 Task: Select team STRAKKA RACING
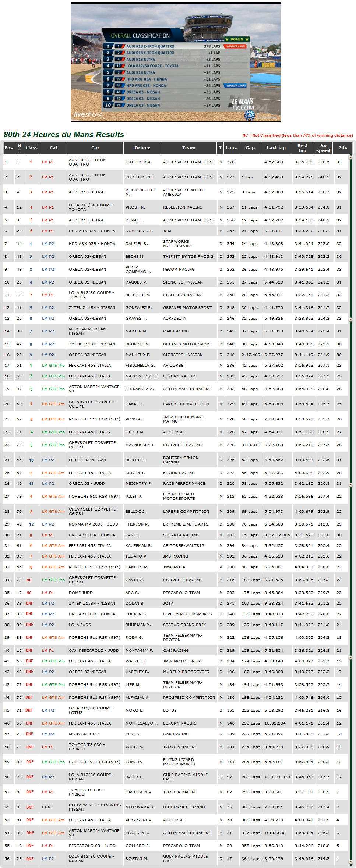pos(181,535)
